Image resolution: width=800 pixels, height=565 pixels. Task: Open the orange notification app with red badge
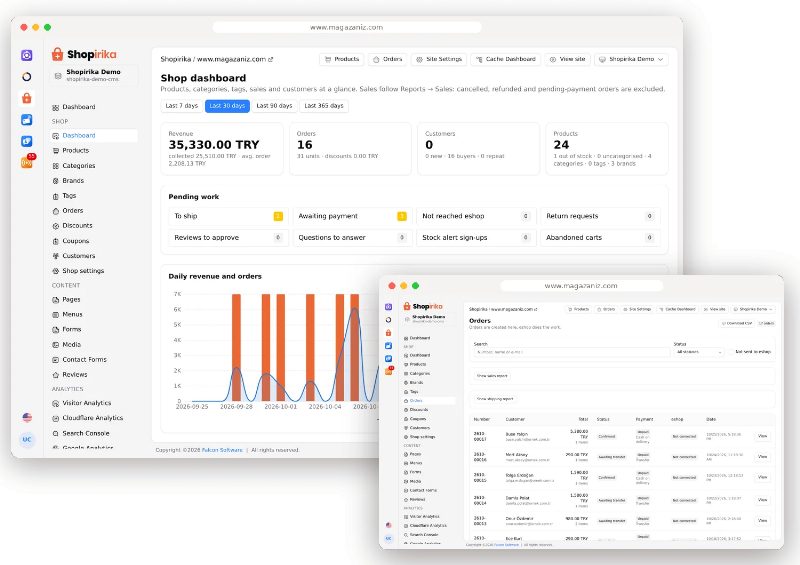coord(28,161)
